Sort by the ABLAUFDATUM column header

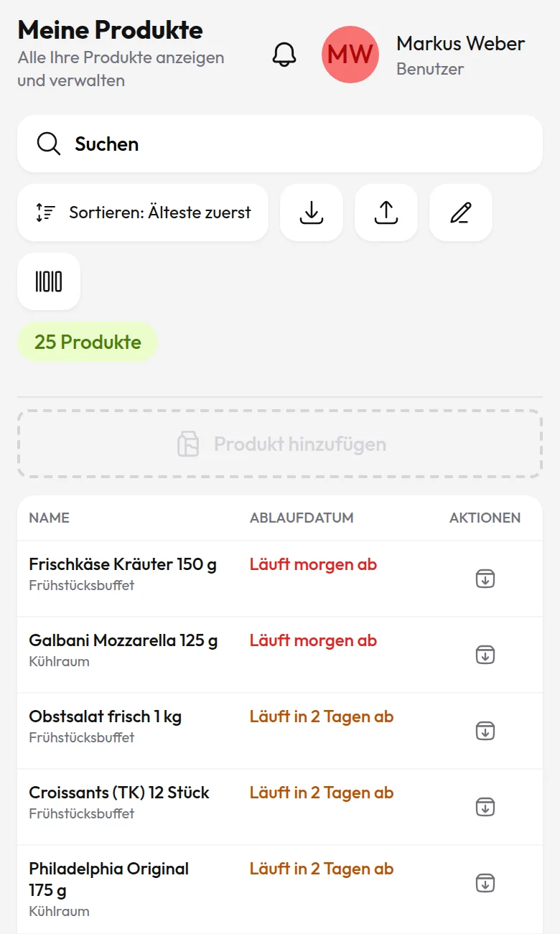coord(302,518)
